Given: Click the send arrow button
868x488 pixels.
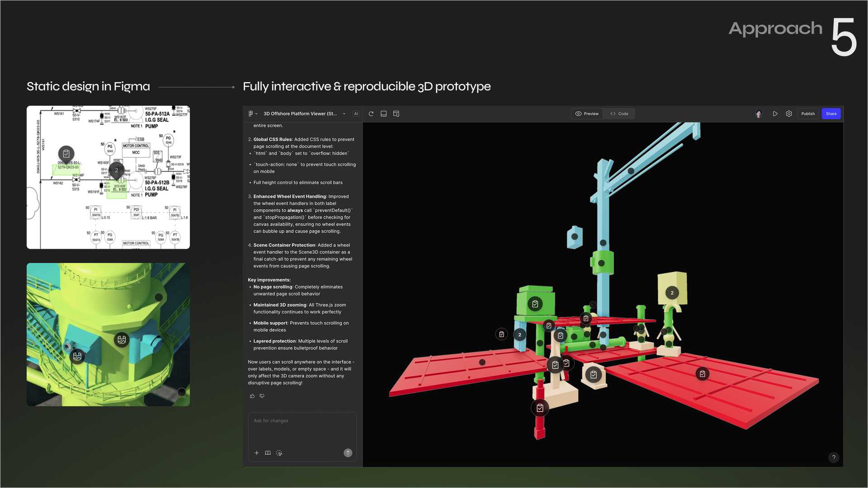Looking at the screenshot, I should 348,453.
